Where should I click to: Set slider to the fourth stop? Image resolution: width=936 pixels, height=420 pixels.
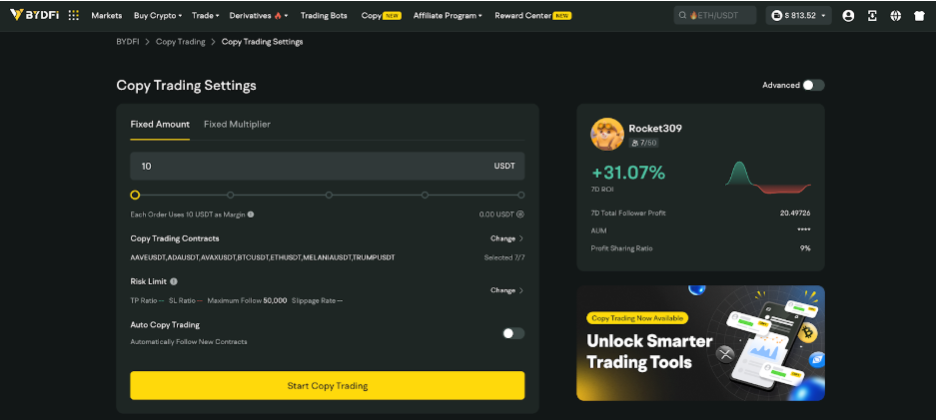tap(425, 195)
